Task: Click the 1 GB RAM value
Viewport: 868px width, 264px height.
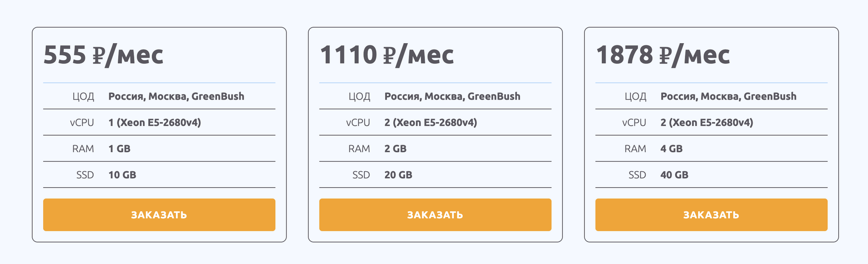Action: click(120, 149)
